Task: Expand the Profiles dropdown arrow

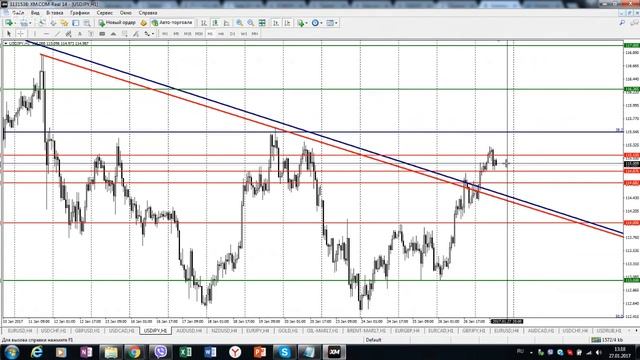Action: (x=30, y=23)
